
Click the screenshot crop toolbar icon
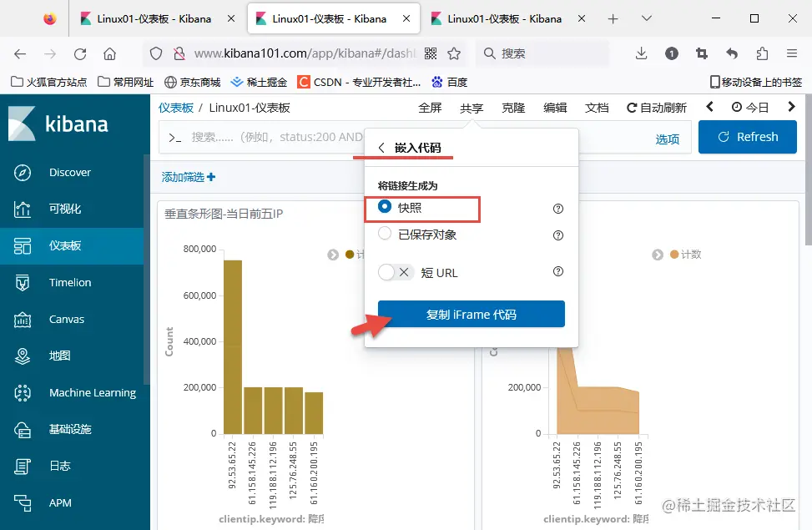click(702, 53)
